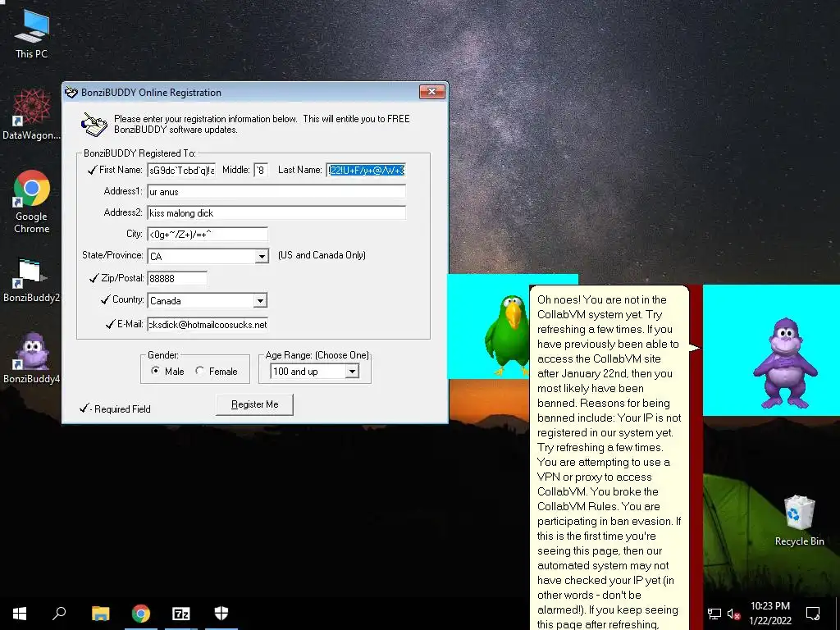840x630 pixels.
Task: Click the Windows Start button
Action: click(x=20, y=614)
